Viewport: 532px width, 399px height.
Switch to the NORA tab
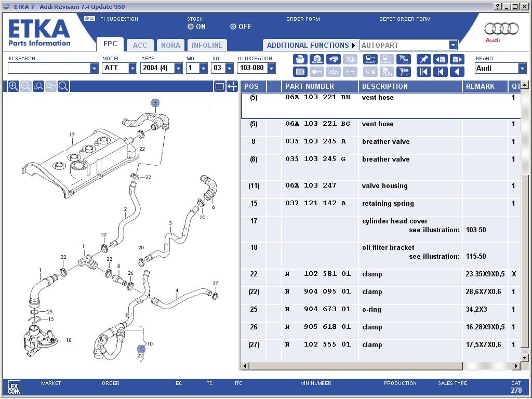pos(170,45)
